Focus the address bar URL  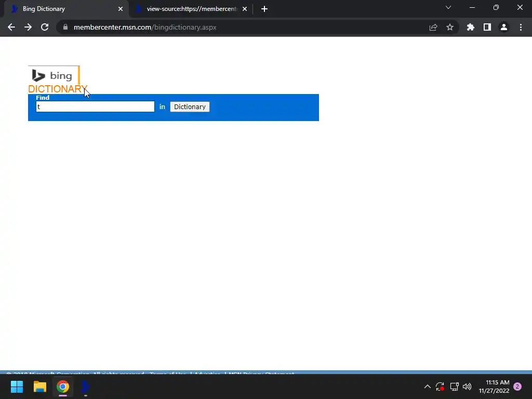pos(145,27)
